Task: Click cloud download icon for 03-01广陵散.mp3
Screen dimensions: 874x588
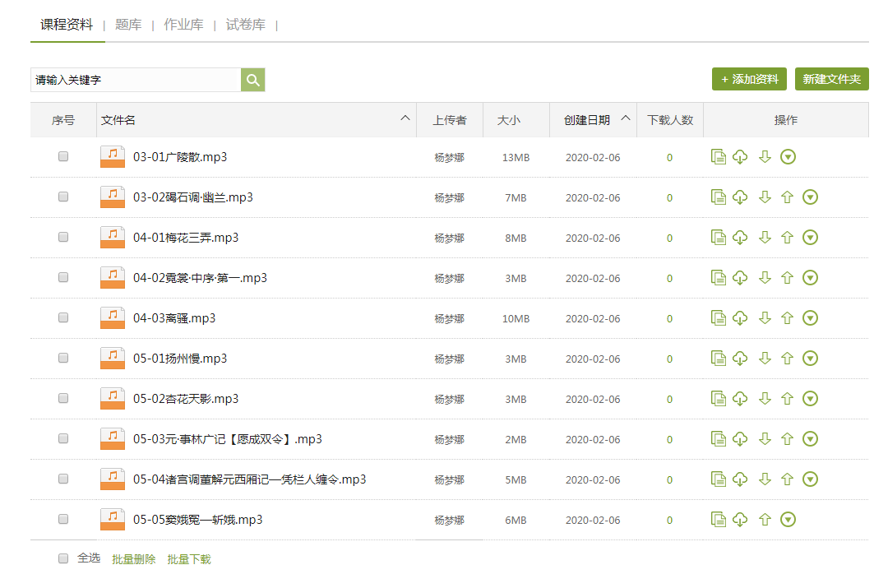Action: click(x=740, y=157)
